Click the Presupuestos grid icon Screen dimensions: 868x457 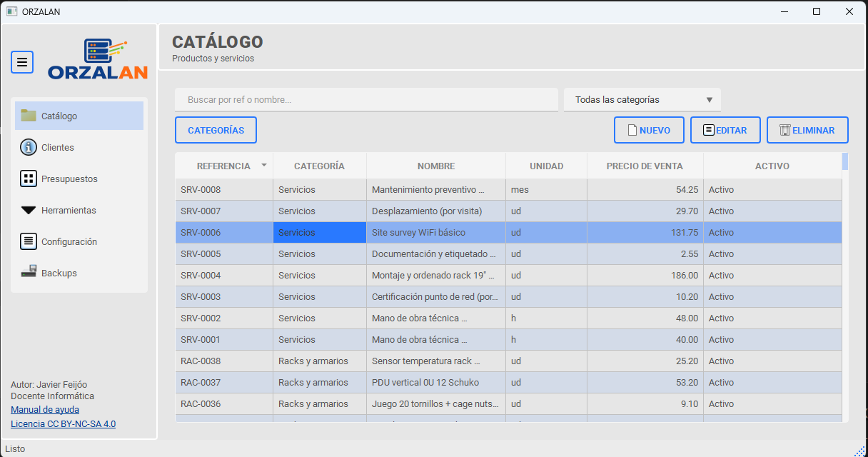tap(29, 179)
